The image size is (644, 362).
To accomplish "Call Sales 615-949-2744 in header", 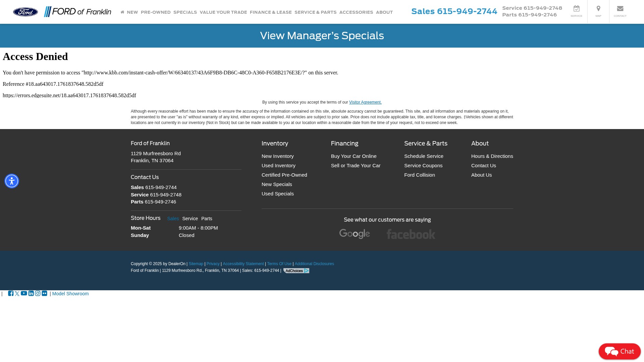I will [x=454, y=11].
